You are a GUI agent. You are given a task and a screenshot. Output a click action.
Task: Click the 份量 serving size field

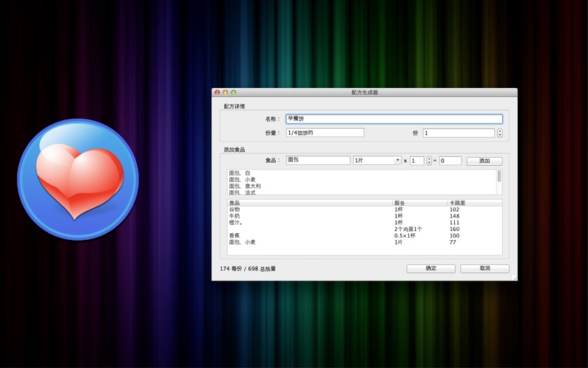325,133
